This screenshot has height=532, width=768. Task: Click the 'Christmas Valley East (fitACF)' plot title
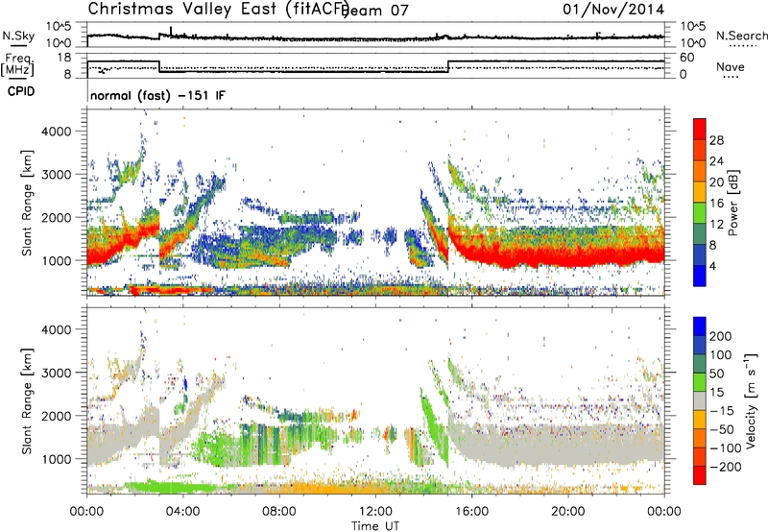[218, 9]
